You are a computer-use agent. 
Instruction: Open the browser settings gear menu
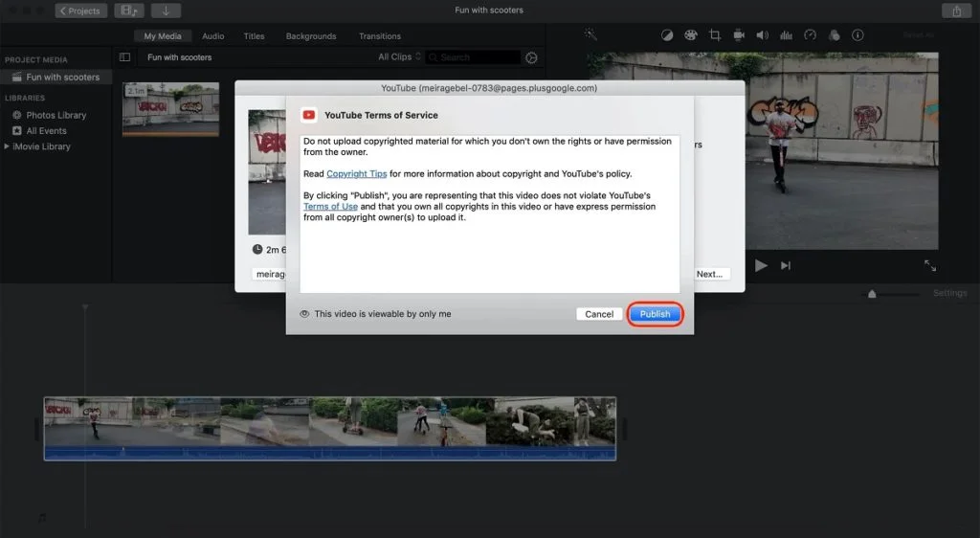(x=532, y=57)
